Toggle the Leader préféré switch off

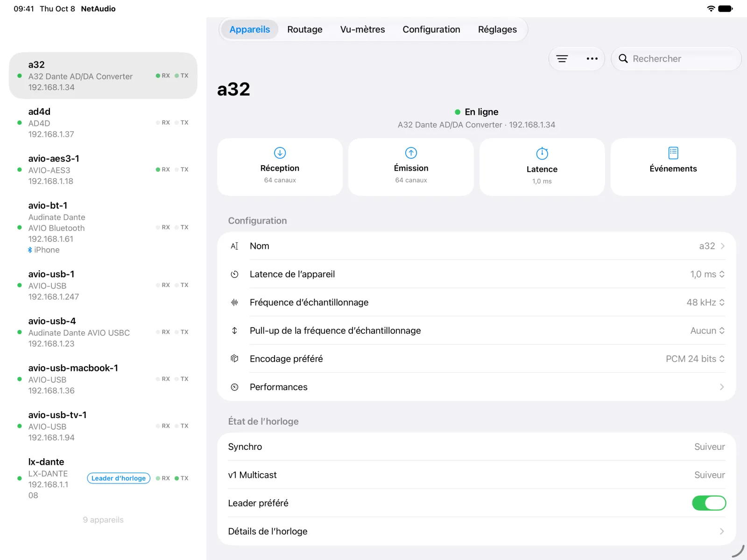[709, 503]
